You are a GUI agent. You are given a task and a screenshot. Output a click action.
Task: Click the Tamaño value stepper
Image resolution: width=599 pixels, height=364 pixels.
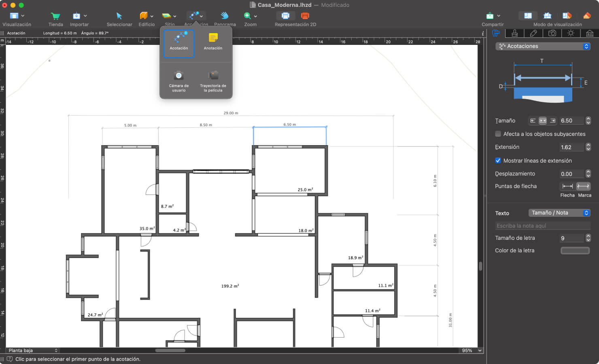click(588, 121)
